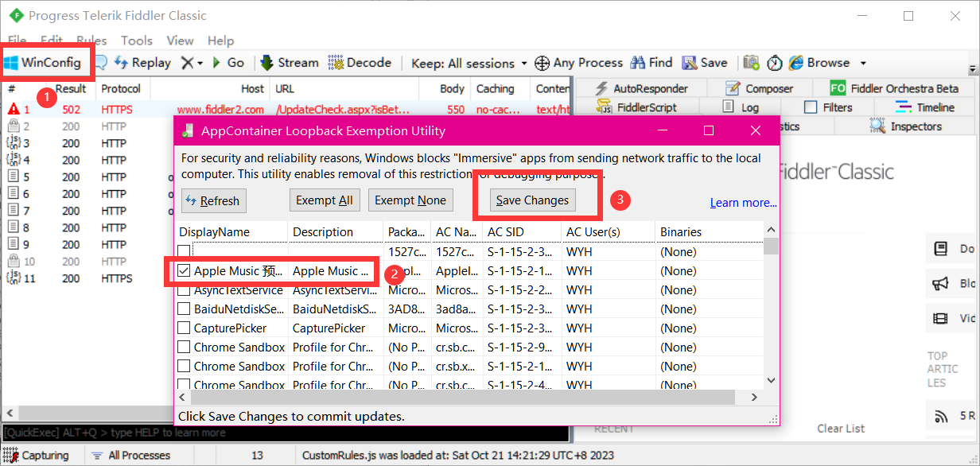Screen dimensions: 980x466
Task: Replay the selected sessions
Action: coord(143,63)
